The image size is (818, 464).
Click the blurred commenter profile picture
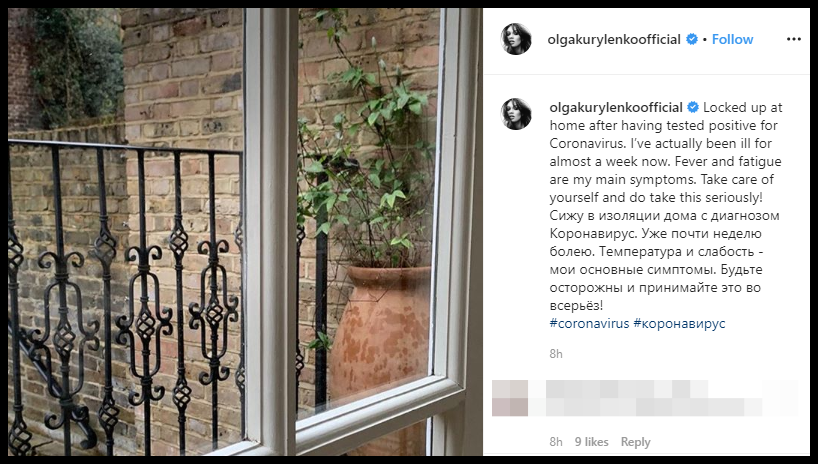pyautogui.click(x=510, y=398)
